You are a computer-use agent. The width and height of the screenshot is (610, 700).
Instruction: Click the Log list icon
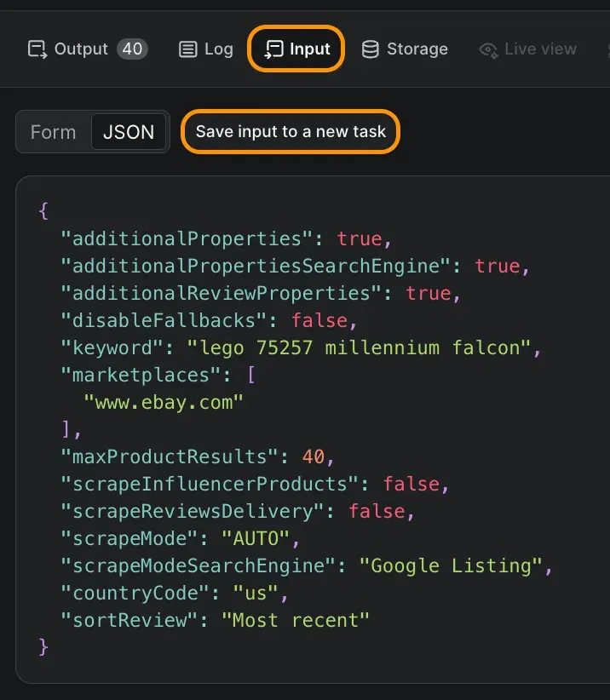point(187,49)
